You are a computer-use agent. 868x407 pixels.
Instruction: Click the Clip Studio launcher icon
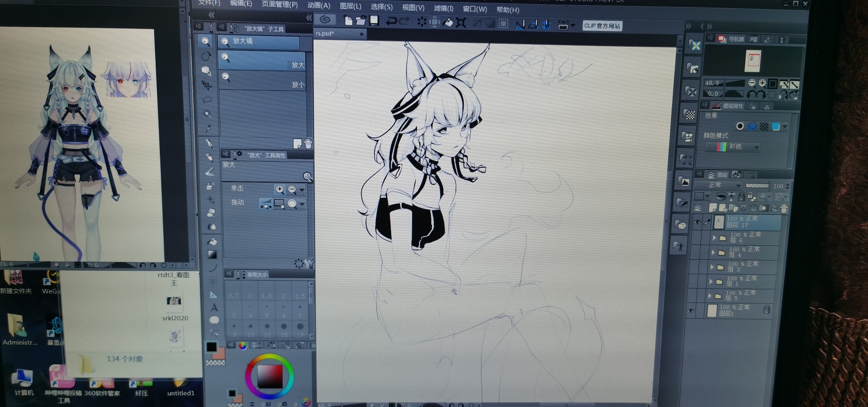(x=325, y=19)
